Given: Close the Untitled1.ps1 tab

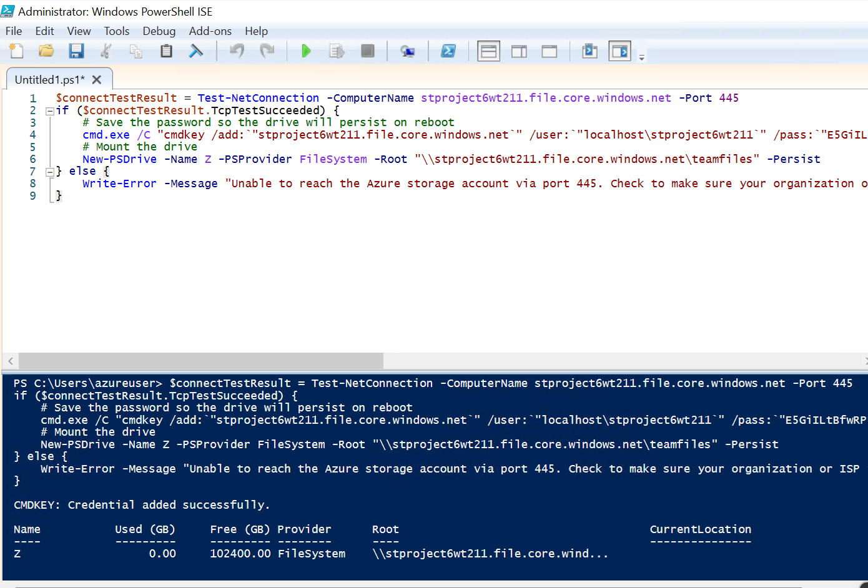Looking at the screenshot, I should [97, 80].
